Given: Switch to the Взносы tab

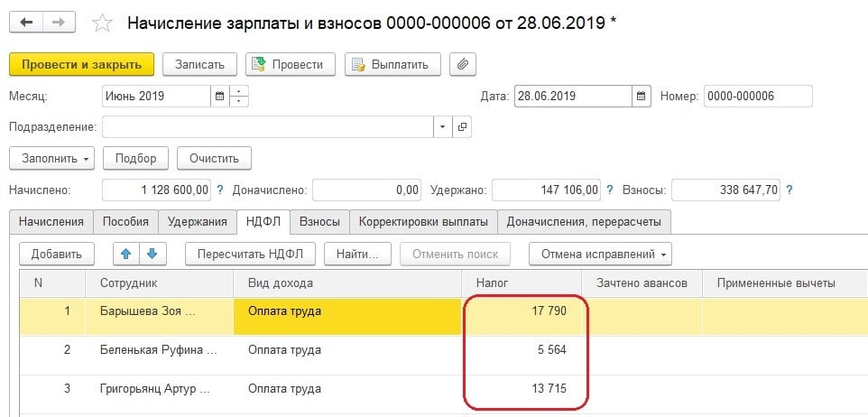Looking at the screenshot, I should (319, 221).
